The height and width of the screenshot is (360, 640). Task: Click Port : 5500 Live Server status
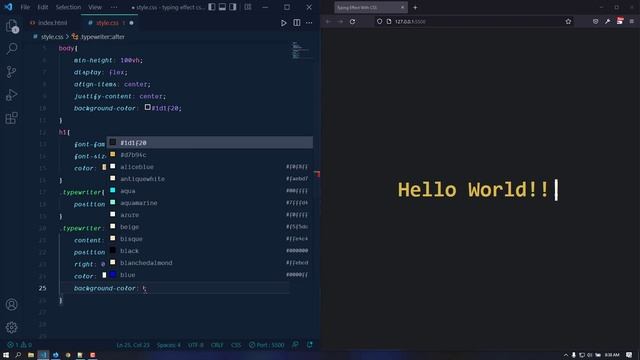[267, 345]
